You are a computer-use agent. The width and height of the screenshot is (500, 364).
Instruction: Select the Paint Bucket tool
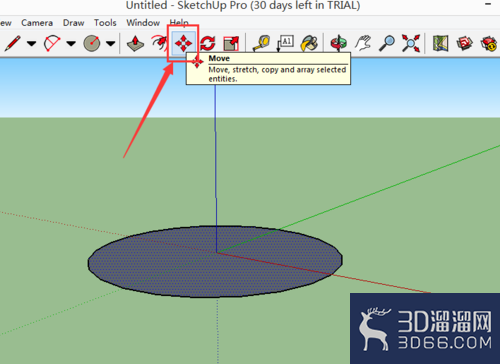click(x=309, y=43)
